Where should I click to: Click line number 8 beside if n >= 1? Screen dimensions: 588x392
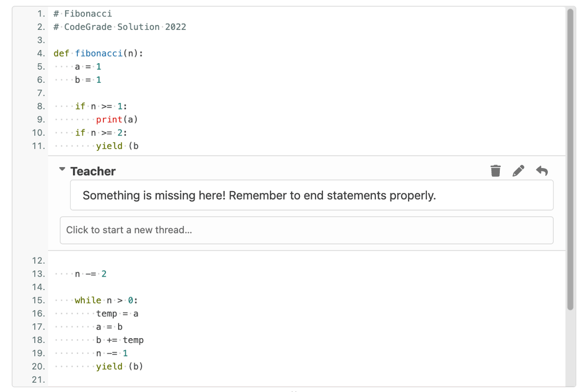pyautogui.click(x=40, y=106)
